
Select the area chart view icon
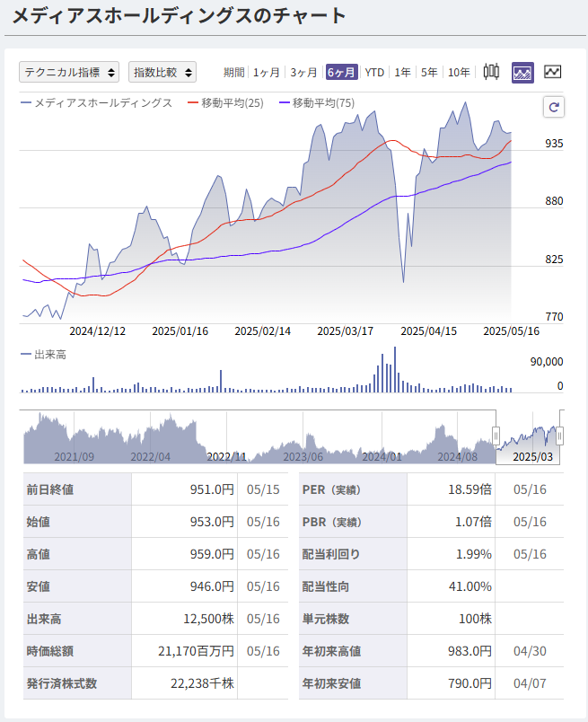[522, 73]
